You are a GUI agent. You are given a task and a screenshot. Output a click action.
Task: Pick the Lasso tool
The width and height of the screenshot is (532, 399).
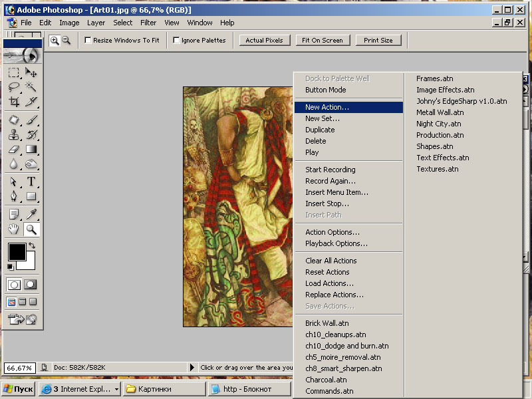point(14,87)
